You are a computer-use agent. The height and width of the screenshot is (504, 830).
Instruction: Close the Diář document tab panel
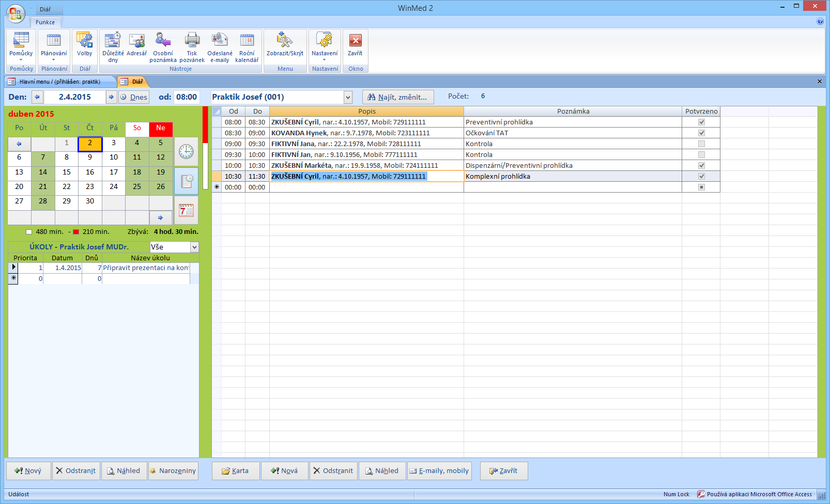point(819,82)
